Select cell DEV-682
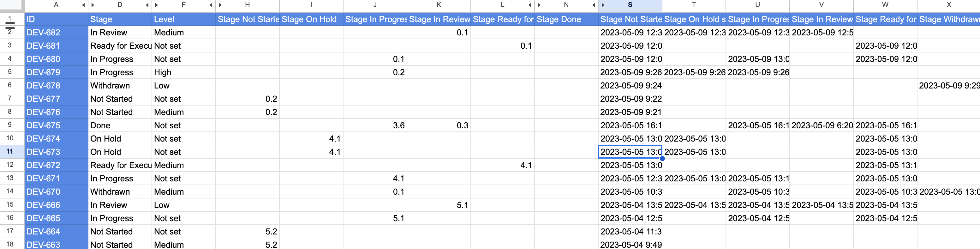 [56, 32]
